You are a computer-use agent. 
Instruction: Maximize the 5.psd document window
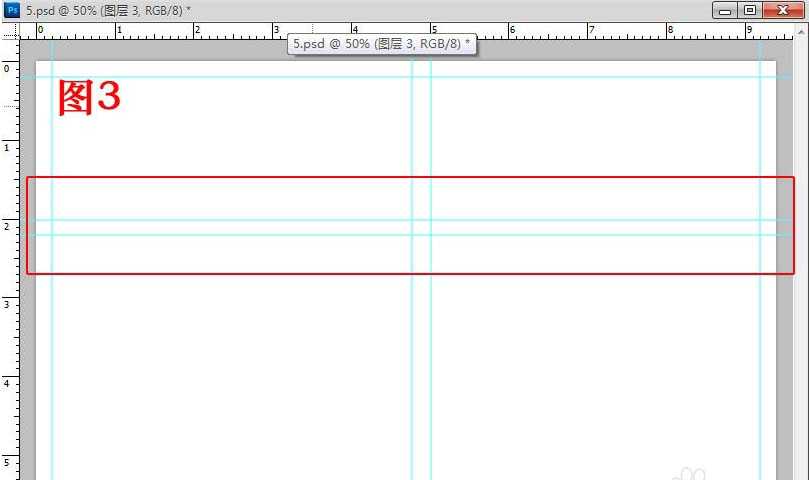pyautogui.click(x=749, y=10)
